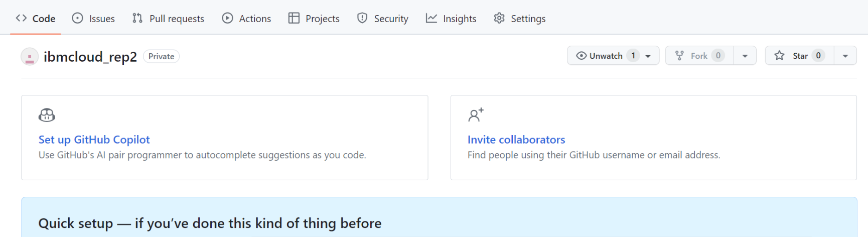Image resolution: width=868 pixels, height=237 pixels.
Task: Click the Settings gear icon
Action: click(499, 19)
